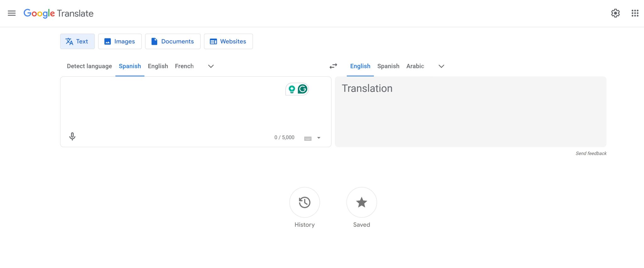Open the Google apps grid
This screenshot has height=268, width=644.
635,13
